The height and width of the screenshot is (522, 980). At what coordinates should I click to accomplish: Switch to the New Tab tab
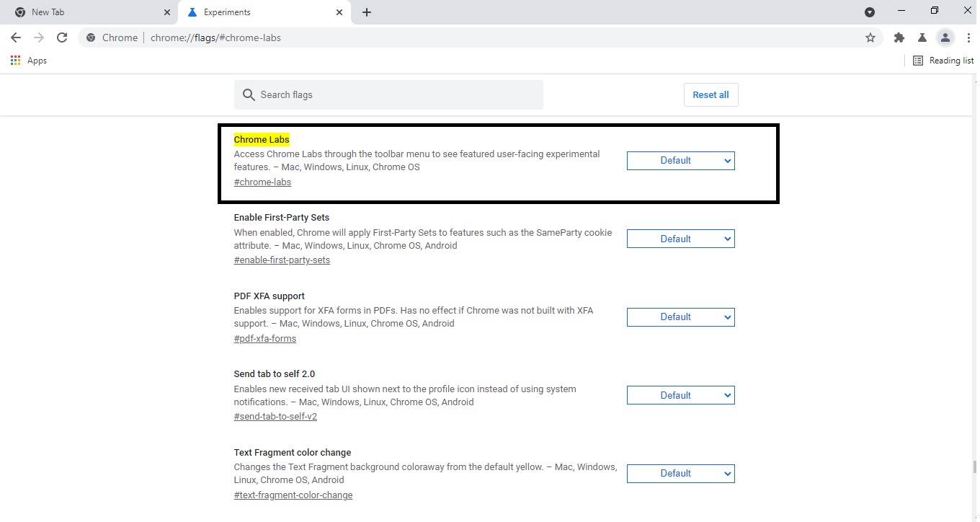(x=89, y=12)
